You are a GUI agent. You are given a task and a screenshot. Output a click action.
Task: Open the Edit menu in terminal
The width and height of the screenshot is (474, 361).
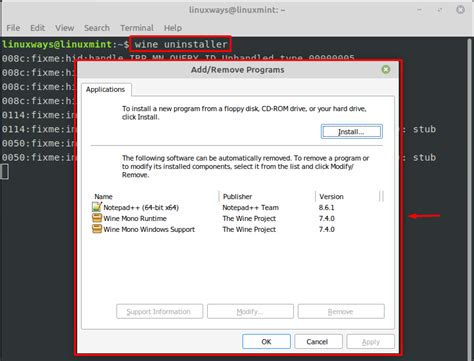pos(37,28)
